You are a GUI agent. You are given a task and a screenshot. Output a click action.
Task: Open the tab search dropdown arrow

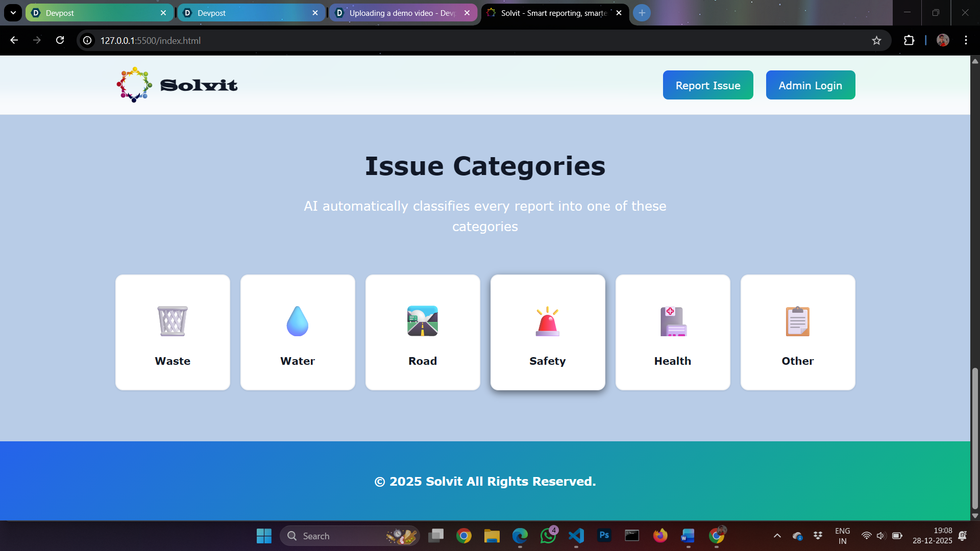click(x=13, y=13)
